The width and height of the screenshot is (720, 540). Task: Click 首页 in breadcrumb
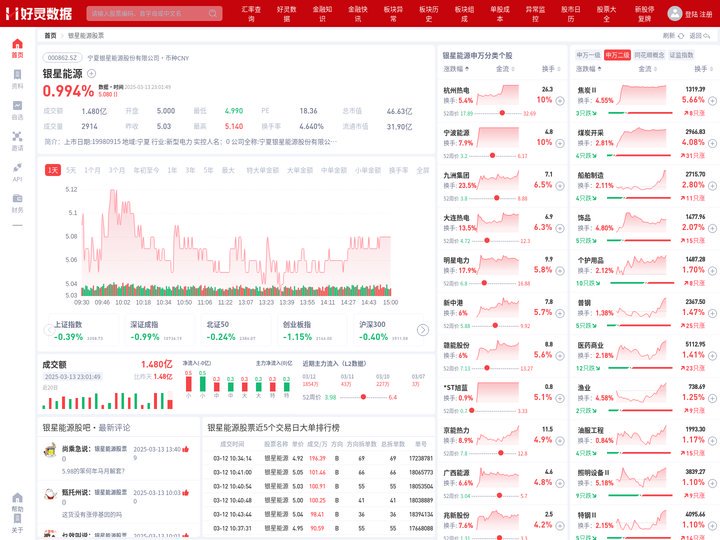tap(50, 35)
